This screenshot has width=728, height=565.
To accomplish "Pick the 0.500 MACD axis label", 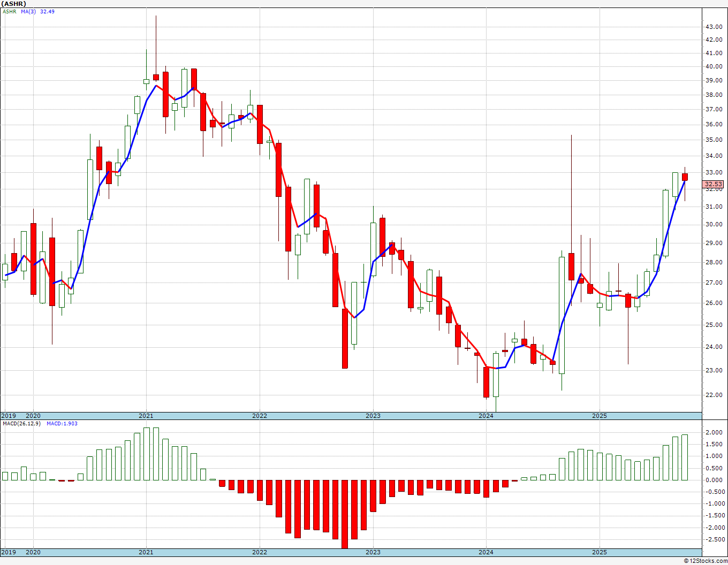I will click(x=715, y=468).
